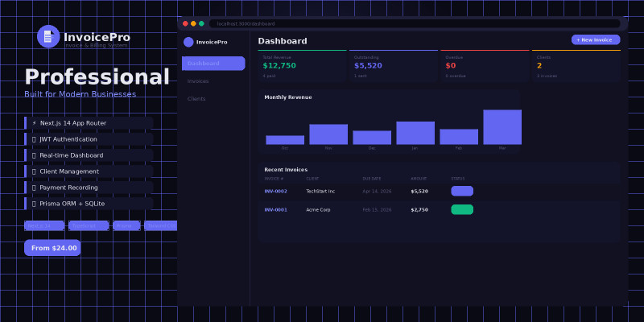The width and height of the screenshot is (644, 322).
Task: Click the Mar bar in Monthly Revenue chart
Action: pos(502,127)
